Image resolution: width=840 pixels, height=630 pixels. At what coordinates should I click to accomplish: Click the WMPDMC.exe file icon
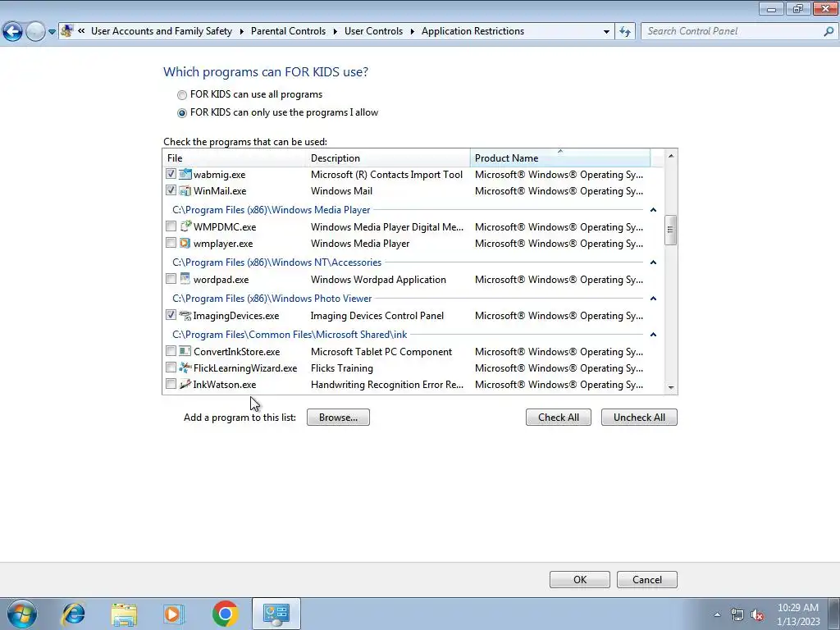tap(185, 226)
